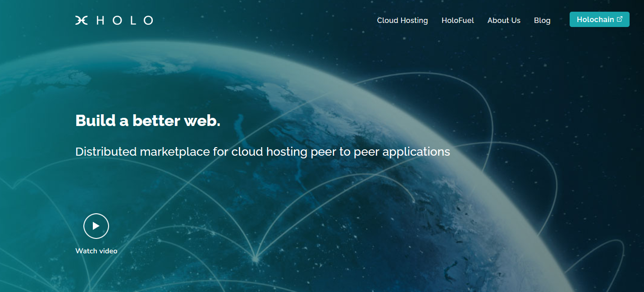Click the Watch video label
Viewport: 644px width, 292px height.
(96, 251)
